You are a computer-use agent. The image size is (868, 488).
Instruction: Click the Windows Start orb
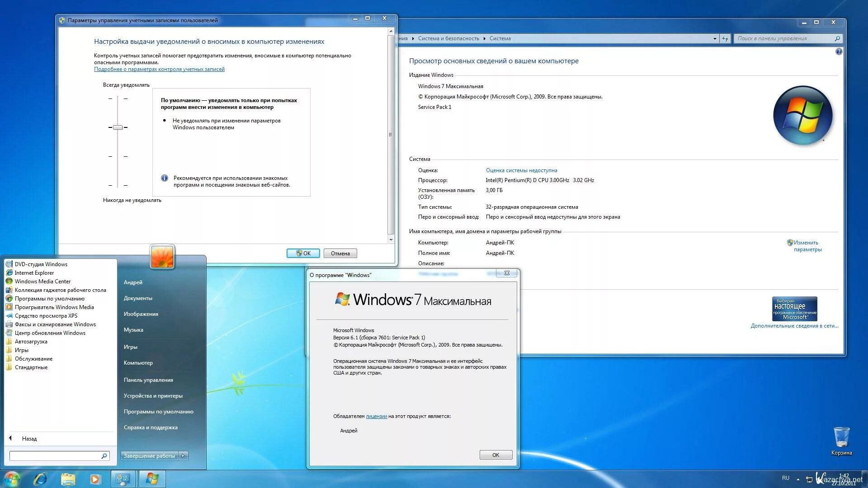pos(12,479)
